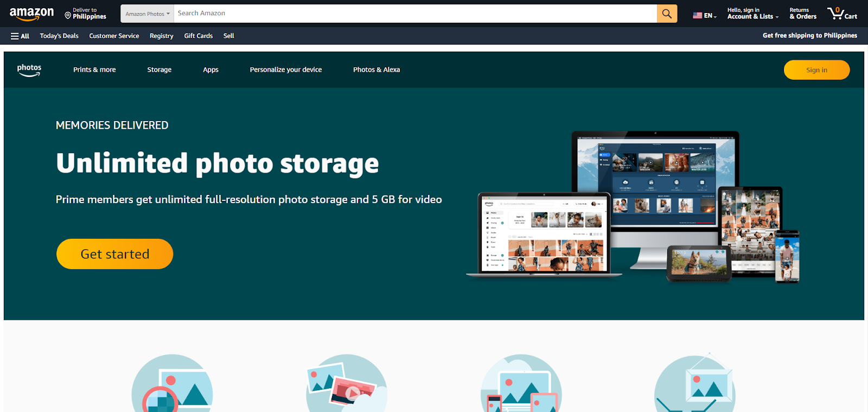Screen dimensions: 868x412
Task: Click Get free shipping to Philippines
Action: pos(810,35)
